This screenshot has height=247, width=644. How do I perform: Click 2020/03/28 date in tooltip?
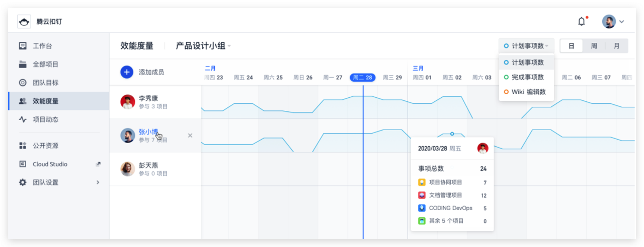tap(433, 148)
